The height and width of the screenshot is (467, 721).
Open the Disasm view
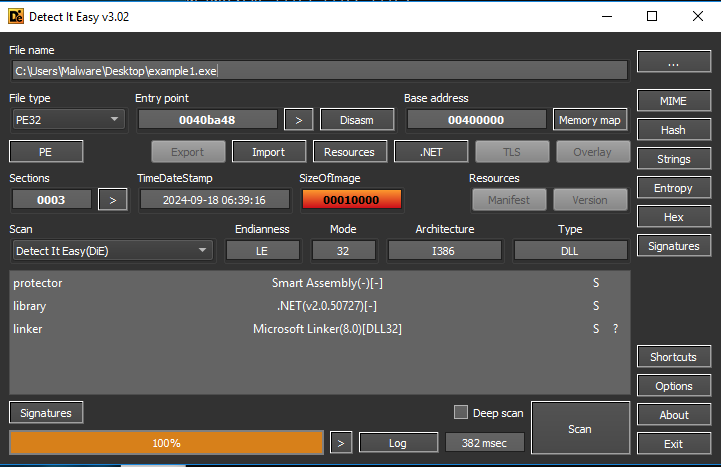pos(357,120)
